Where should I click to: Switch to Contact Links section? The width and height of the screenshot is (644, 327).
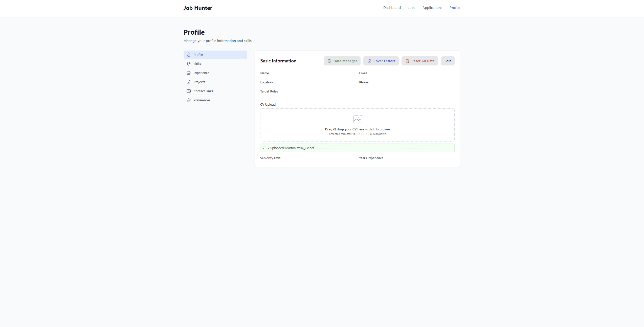click(203, 91)
